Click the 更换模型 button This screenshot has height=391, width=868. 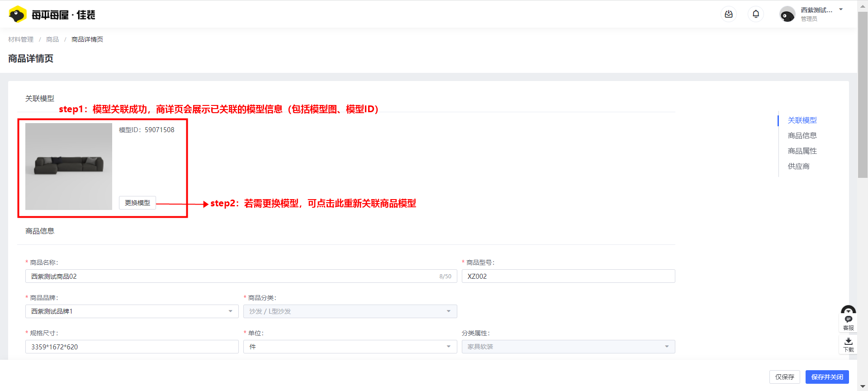[x=138, y=203]
